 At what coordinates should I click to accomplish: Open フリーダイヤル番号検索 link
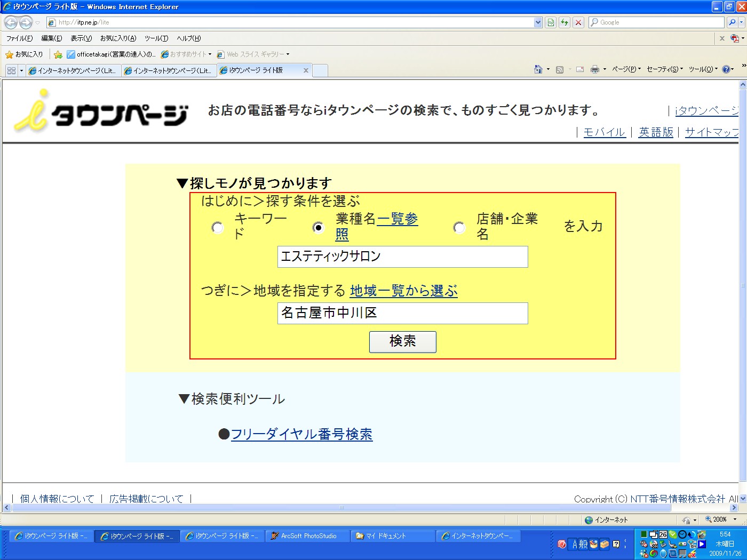(301, 434)
